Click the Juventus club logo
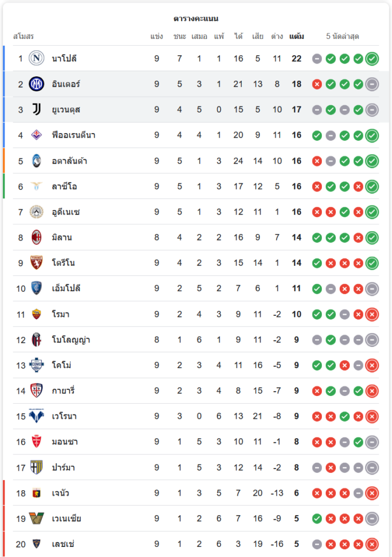The width and height of the screenshot is (392, 557). click(x=37, y=110)
